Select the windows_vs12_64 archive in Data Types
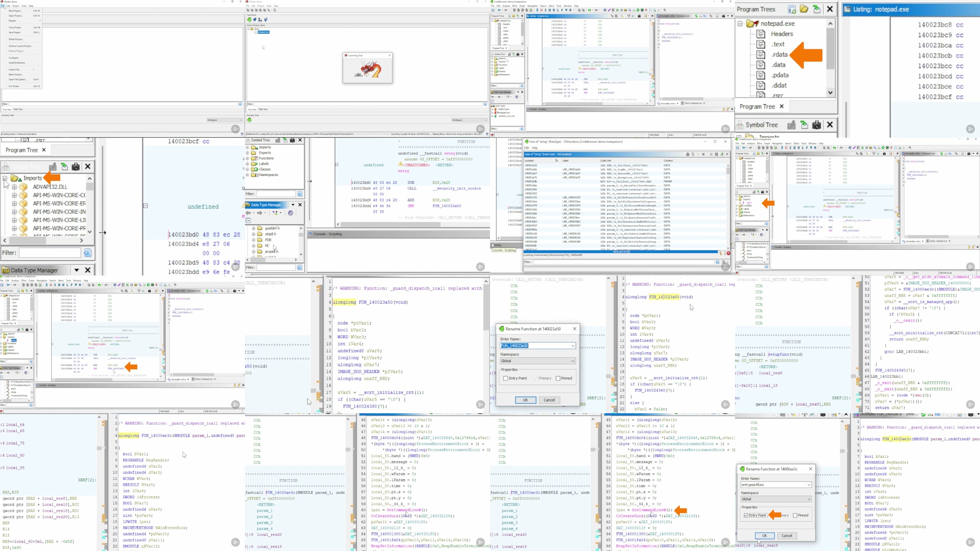This screenshot has height=551, width=980. pos(506,116)
